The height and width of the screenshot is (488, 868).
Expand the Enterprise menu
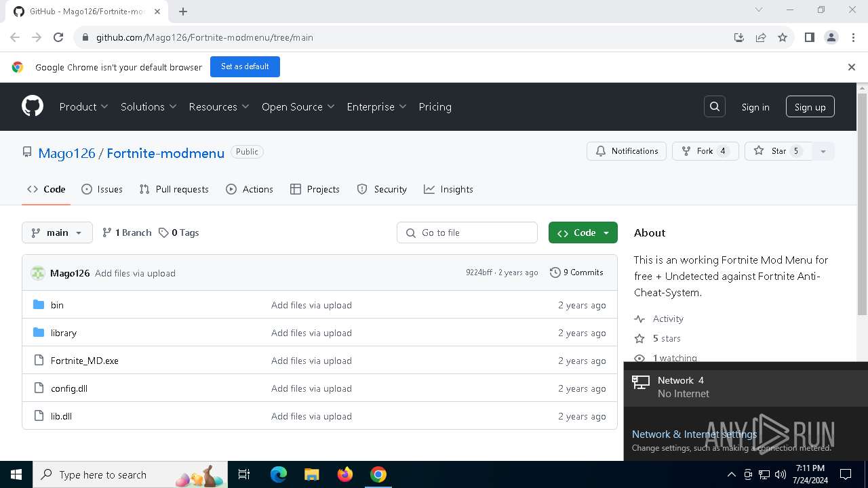click(x=376, y=106)
